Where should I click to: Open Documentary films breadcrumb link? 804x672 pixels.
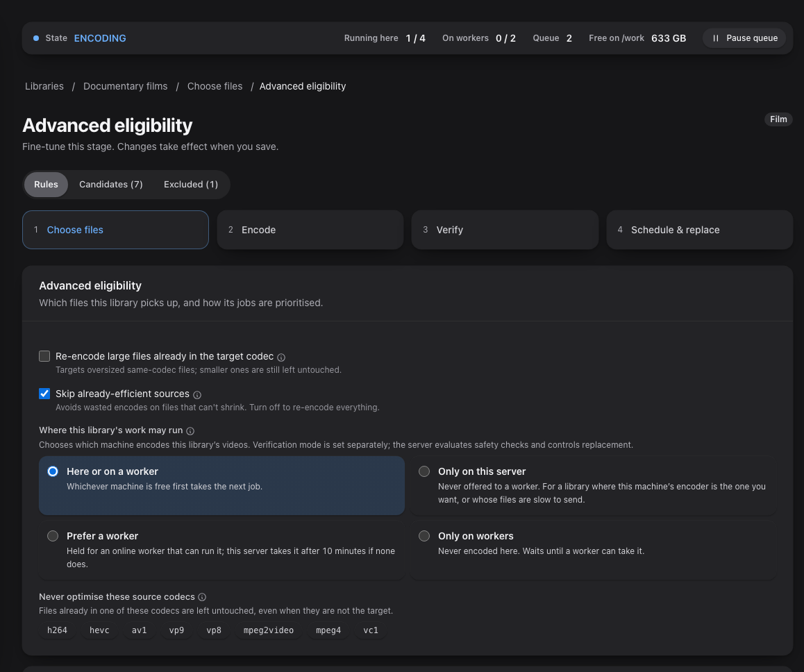(x=126, y=86)
